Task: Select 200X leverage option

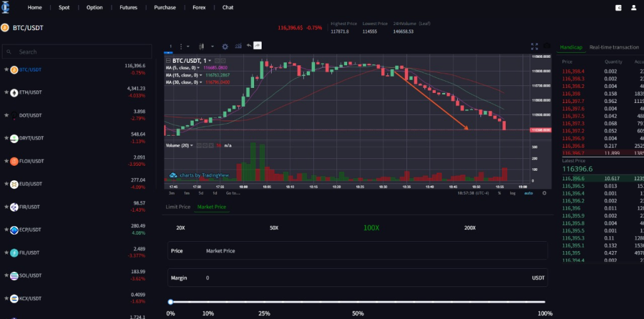Action: coord(470,228)
